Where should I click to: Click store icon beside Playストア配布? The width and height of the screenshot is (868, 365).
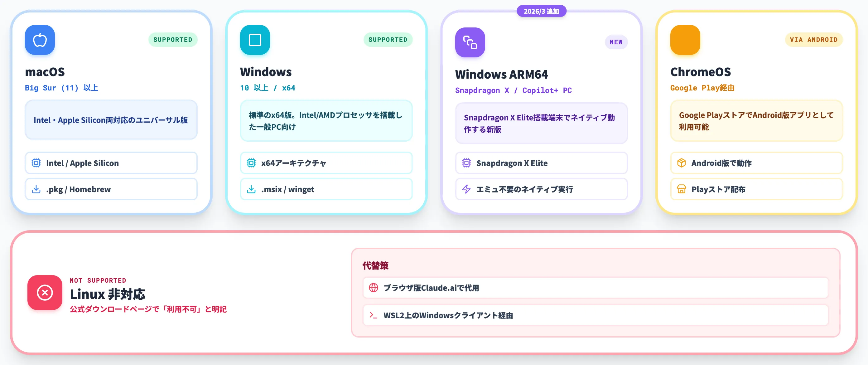[x=681, y=189]
